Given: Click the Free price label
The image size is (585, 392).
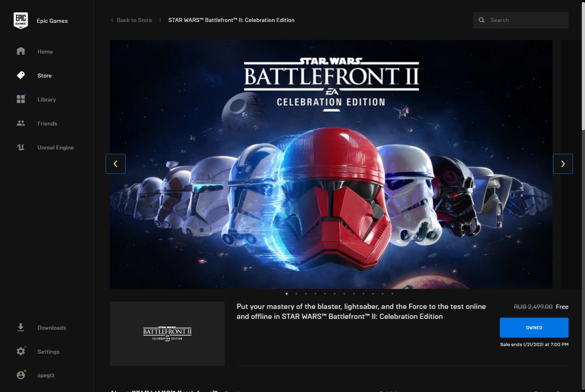Looking at the screenshot, I should click(x=562, y=307).
